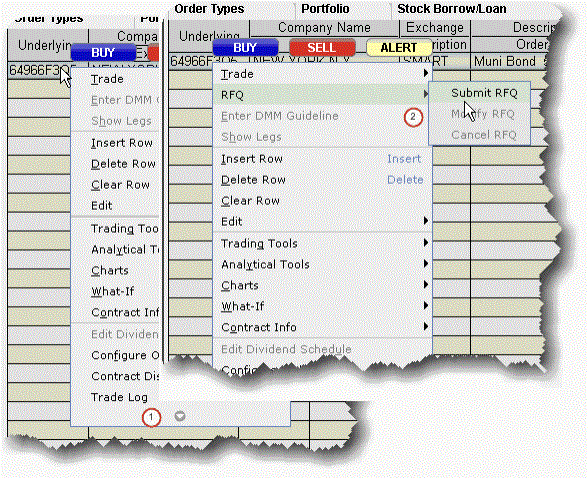
Task: Open the Trading Tools submenu arrow
Action: 426,243
